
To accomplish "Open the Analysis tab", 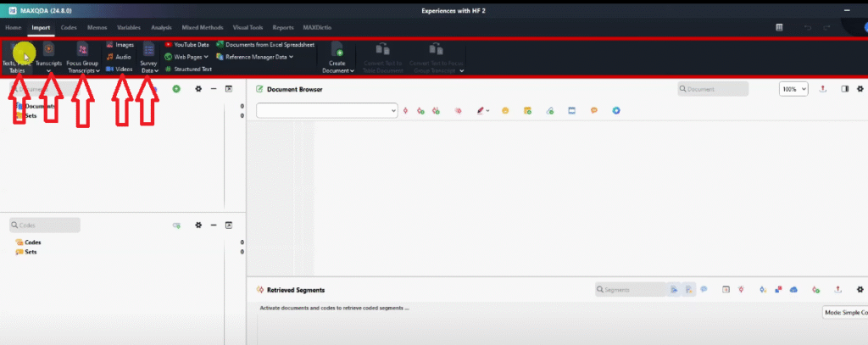I will point(161,28).
